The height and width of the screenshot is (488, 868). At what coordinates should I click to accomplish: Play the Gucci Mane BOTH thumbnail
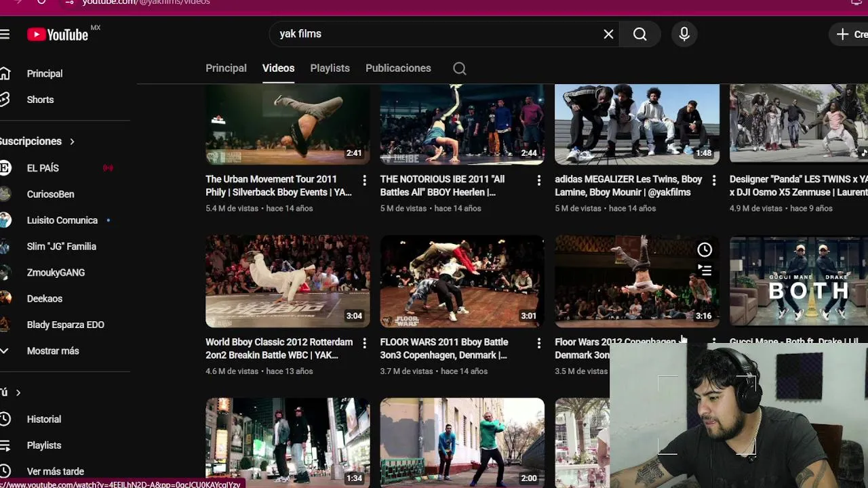point(799,281)
